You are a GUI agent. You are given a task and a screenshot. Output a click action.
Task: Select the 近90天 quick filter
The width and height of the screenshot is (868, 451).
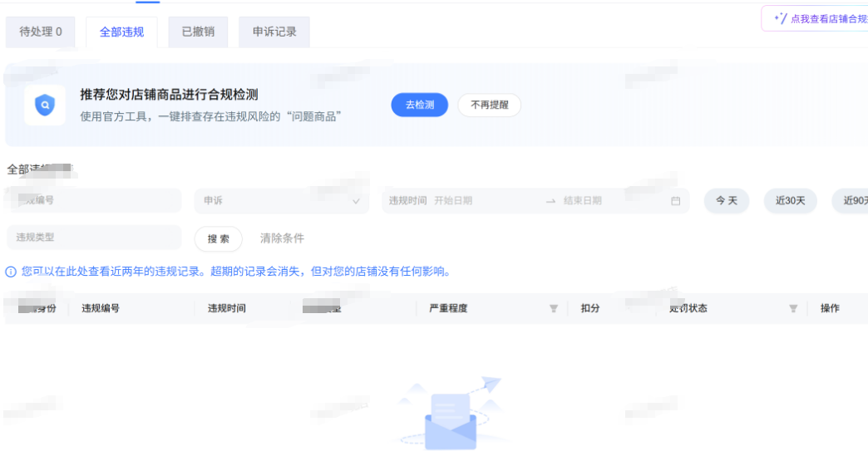coord(852,201)
